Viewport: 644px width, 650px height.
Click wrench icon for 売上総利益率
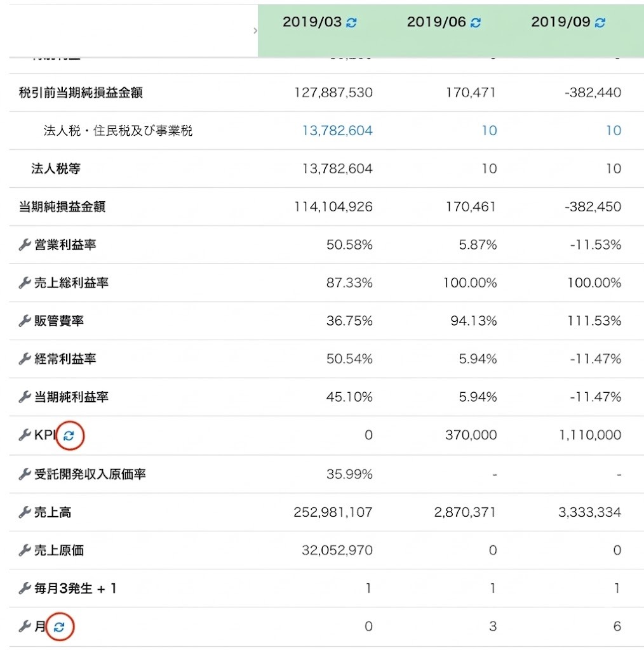click(x=25, y=282)
